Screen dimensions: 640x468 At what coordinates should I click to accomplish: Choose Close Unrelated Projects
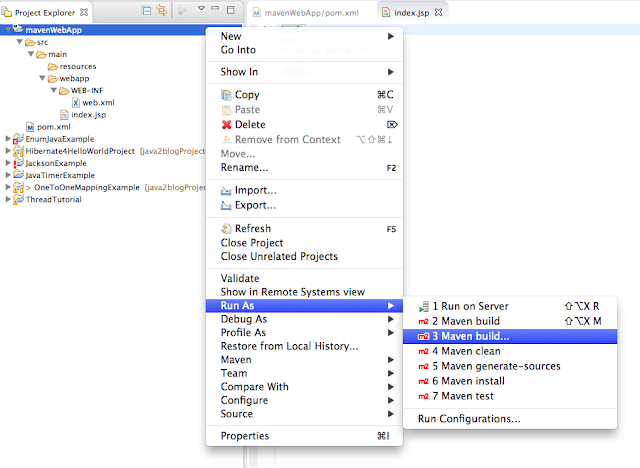304,256
